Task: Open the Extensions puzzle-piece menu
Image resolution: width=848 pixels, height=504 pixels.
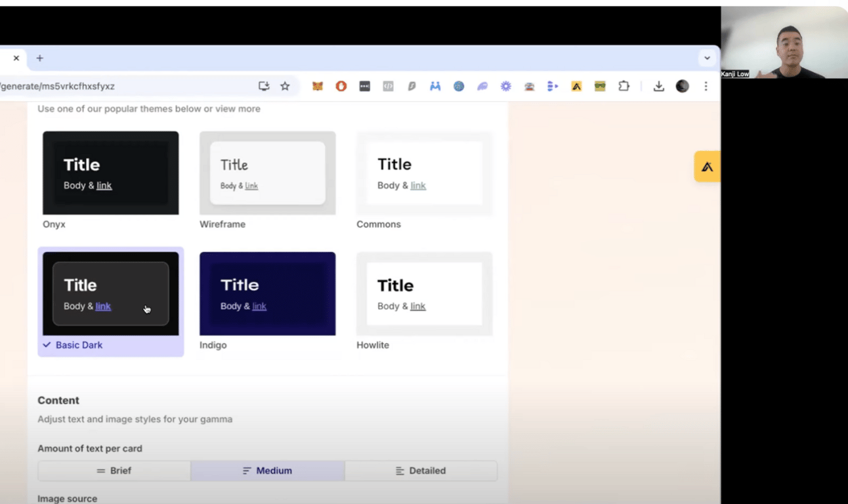Action: [x=624, y=86]
